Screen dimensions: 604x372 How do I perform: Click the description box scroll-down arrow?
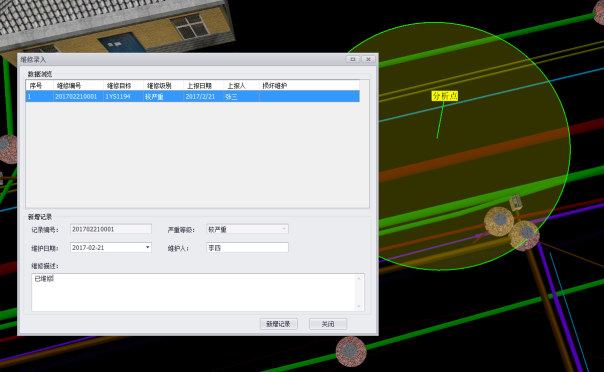coord(359,307)
